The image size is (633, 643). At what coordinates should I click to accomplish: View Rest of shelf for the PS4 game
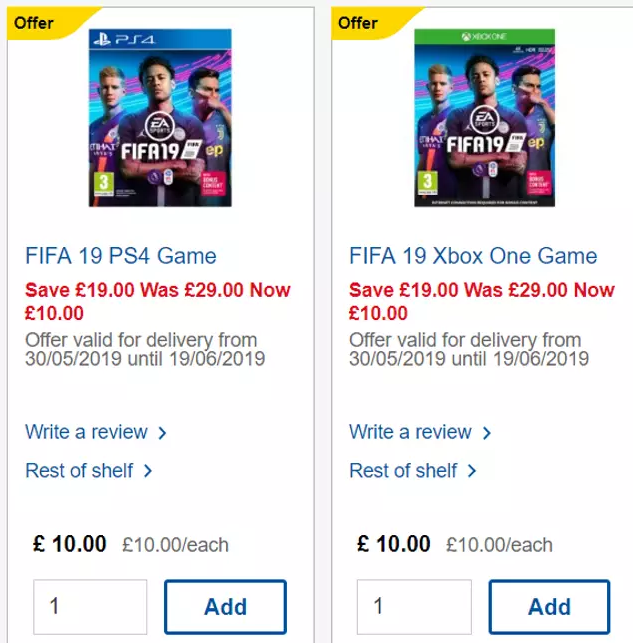coord(79,470)
